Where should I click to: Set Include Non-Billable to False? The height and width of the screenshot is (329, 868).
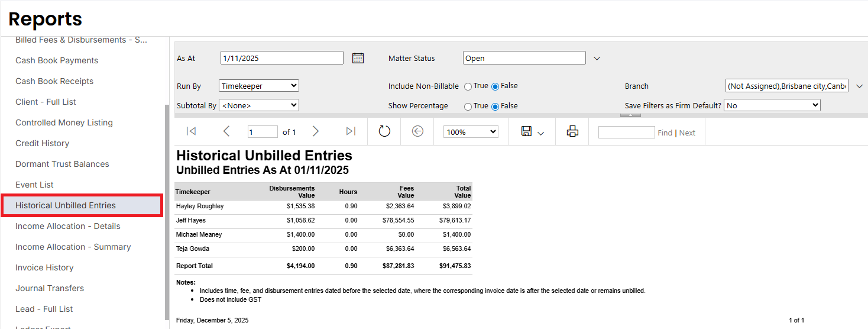tap(495, 86)
